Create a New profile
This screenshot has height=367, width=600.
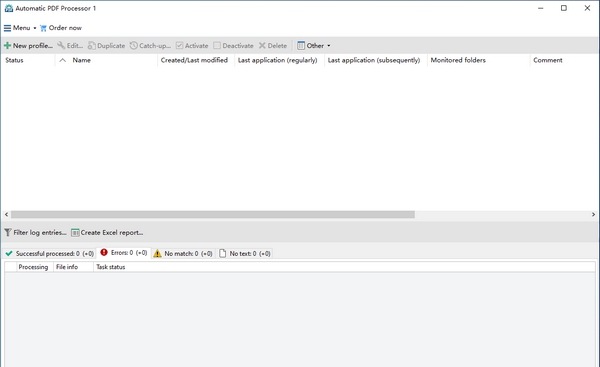click(x=28, y=46)
